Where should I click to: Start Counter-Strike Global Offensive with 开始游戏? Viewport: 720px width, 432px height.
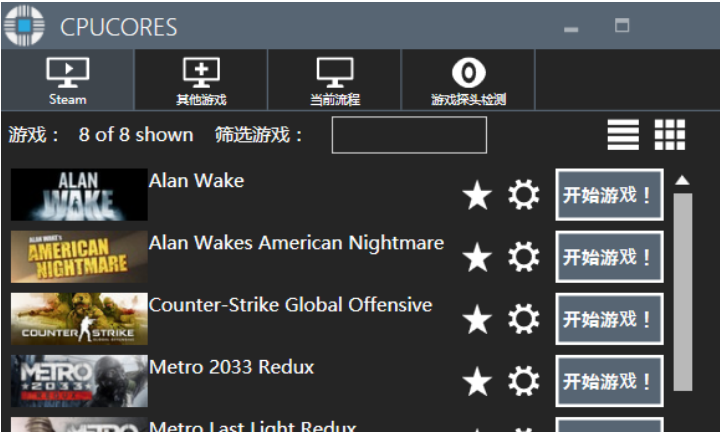tap(609, 319)
